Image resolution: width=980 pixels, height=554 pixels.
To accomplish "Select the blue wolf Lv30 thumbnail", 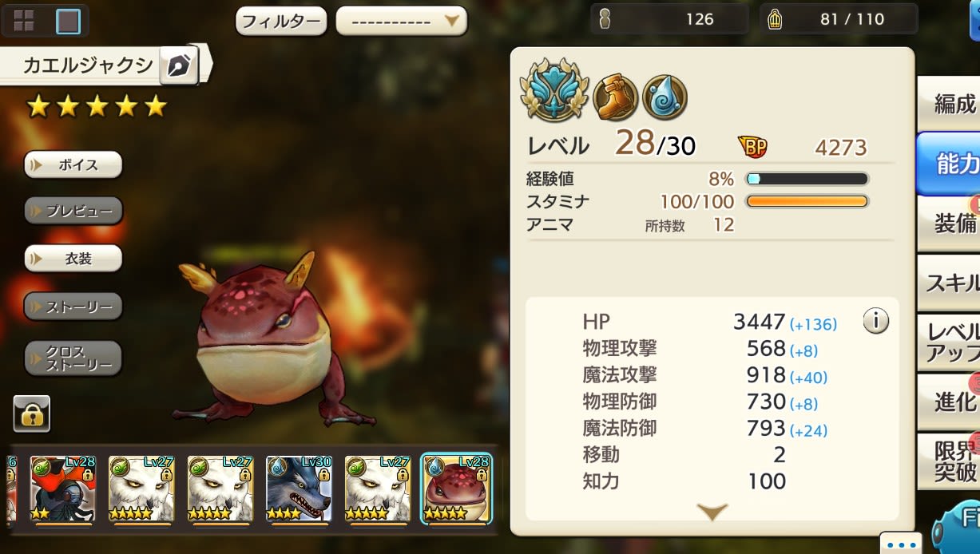I will [x=299, y=489].
